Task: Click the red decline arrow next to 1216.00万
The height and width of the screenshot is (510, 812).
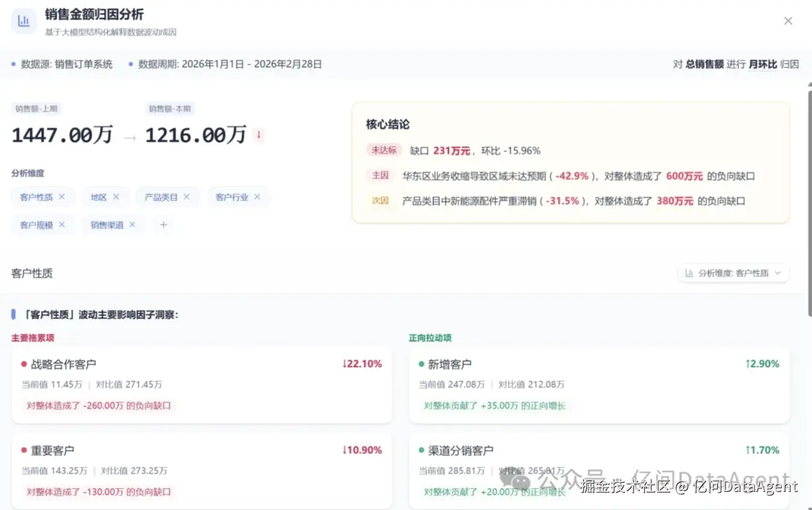Action: click(258, 134)
